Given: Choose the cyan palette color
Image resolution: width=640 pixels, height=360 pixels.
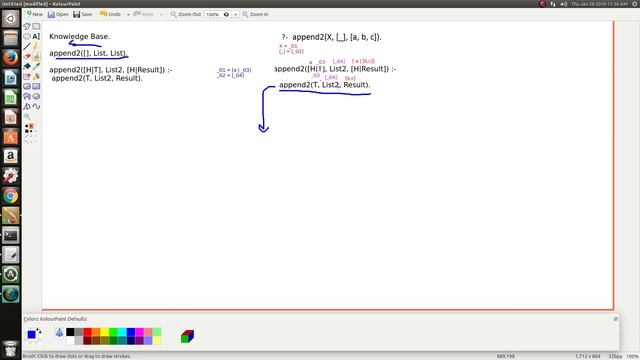Looking at the screenshot, I should click(x=122, y=332).
